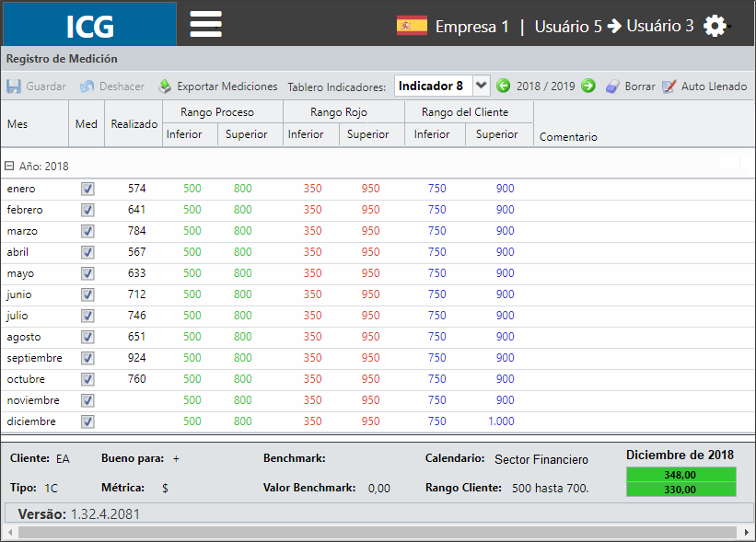The width and height of the screenshot is (756, 542).
Task: Open the settings gear menu
Action: [x=715, y=26]
